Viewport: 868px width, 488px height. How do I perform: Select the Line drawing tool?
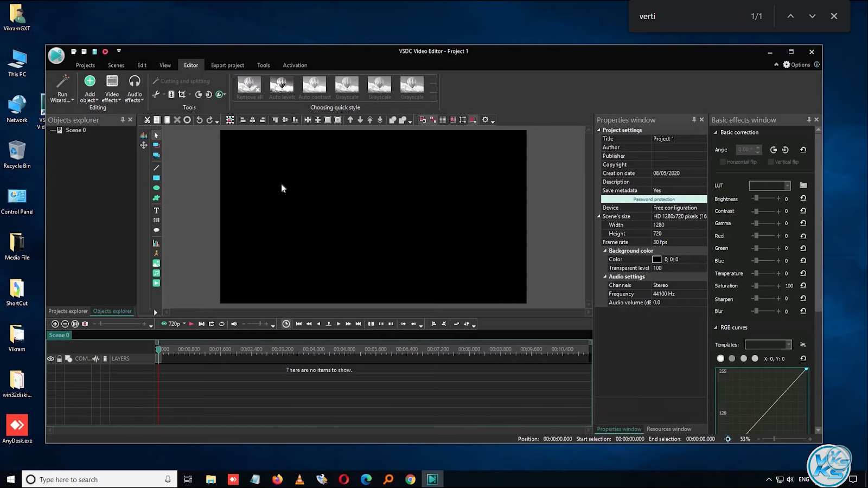156,168
